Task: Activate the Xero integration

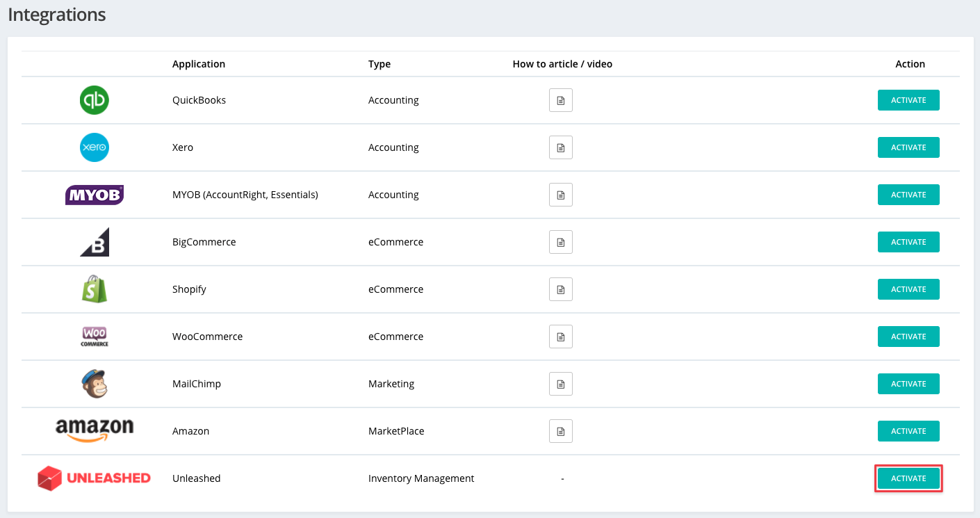Action: tap(908, 147)
